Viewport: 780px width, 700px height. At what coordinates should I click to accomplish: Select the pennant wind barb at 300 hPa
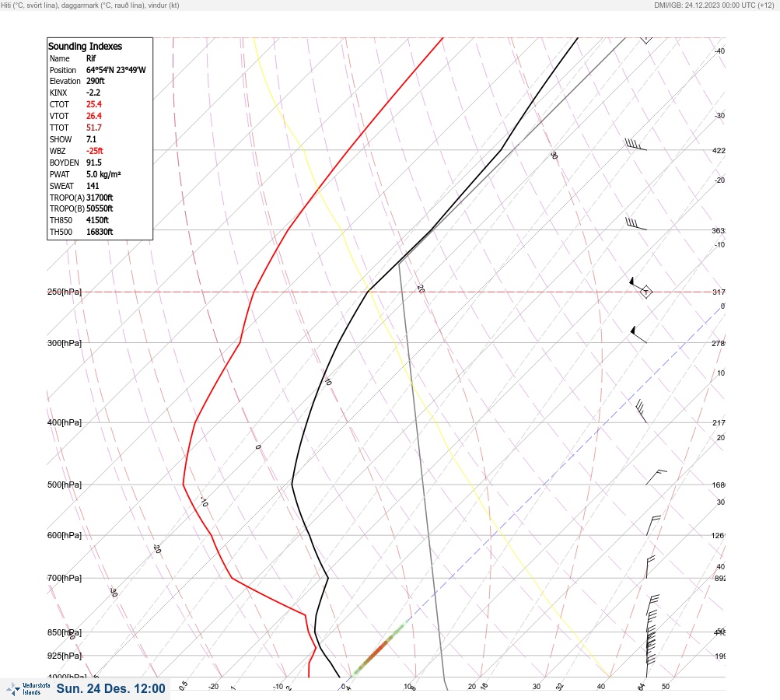(x=638, y=334)
